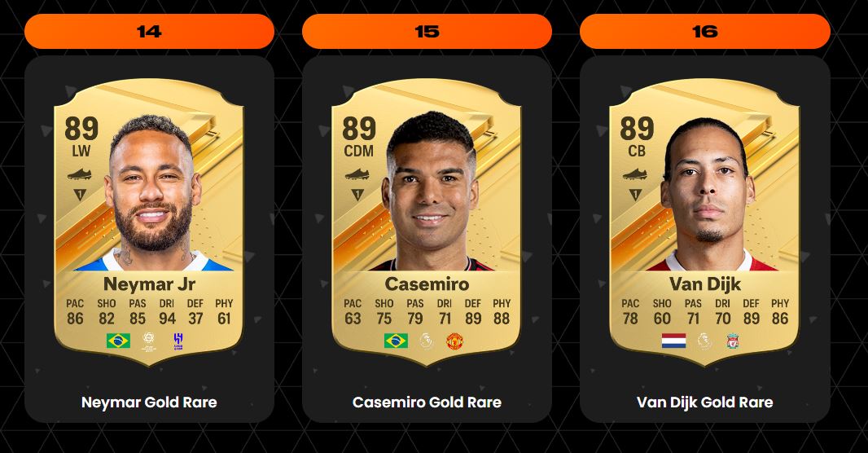Click the boot icon on Van Dijk's card
This screenshot has width=868, height=453.
(635, 174)
